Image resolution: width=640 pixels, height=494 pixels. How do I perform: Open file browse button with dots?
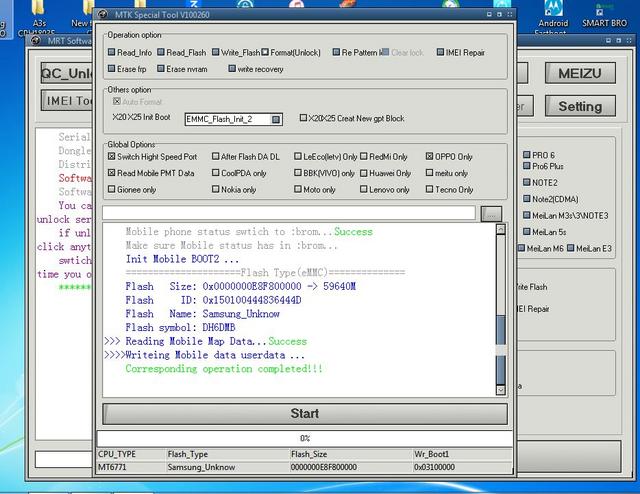(491, 214)
